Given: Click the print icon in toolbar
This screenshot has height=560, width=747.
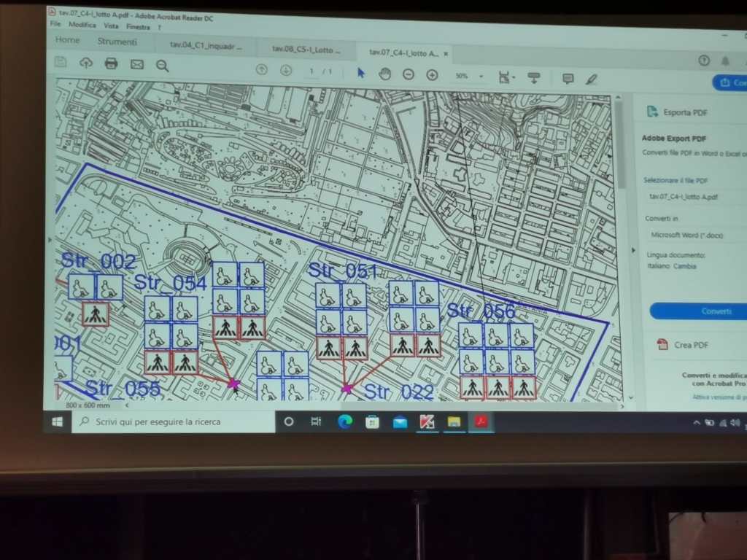Looking at the screenshot, I should [x=111, y=64].
